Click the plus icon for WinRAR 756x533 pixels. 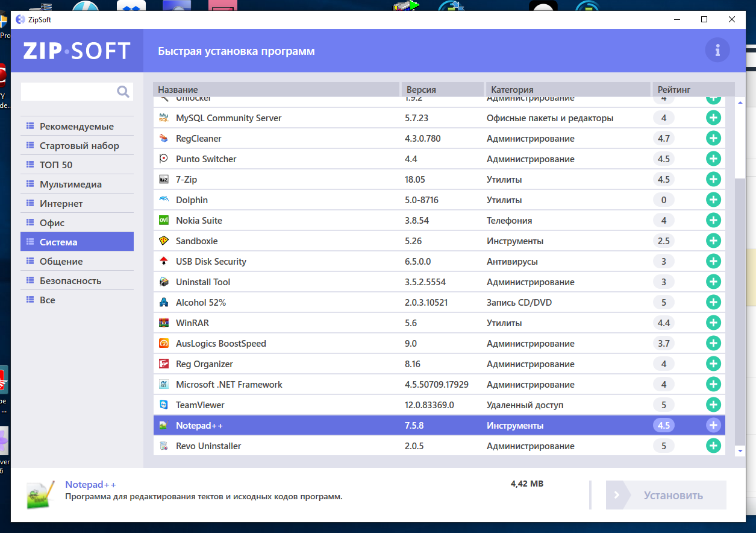pos(713,323)
